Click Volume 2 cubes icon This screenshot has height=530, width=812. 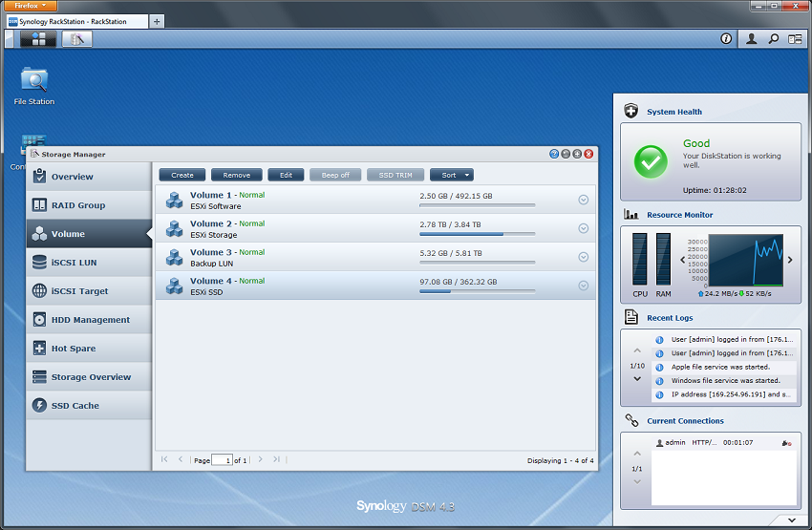[174, 228]
